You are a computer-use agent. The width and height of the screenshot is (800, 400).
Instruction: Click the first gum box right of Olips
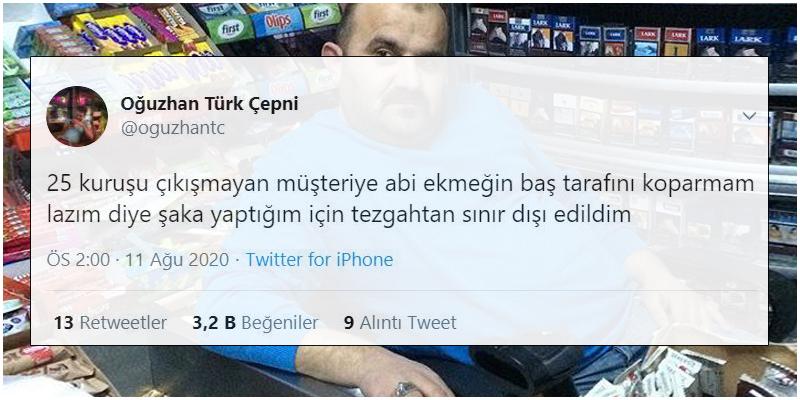pos(320,16)
